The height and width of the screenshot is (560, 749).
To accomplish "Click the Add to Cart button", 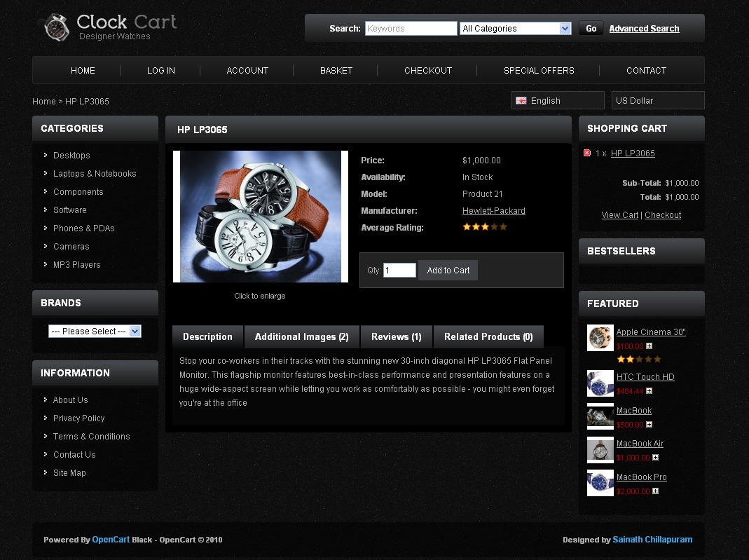I will click(x=448, y=271).
